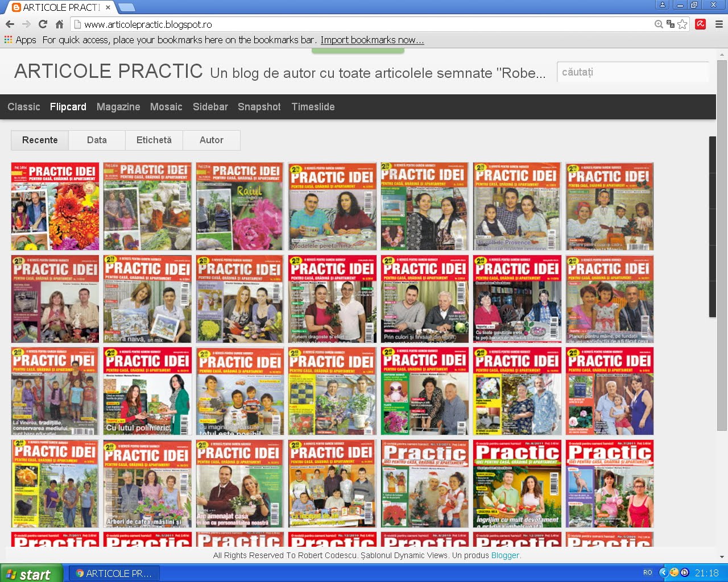Open the Am amenajat casa cover

[239, 484]
